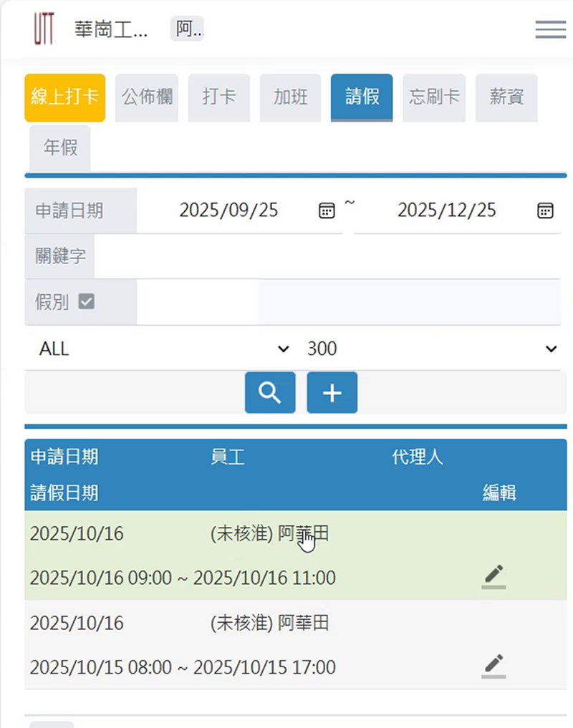Select 2025/10/16 09:00 ~ 2025/10/16 11:00 text
This screenshot has width=573, height=728.
pyautogui.click(x=183, y=578)
